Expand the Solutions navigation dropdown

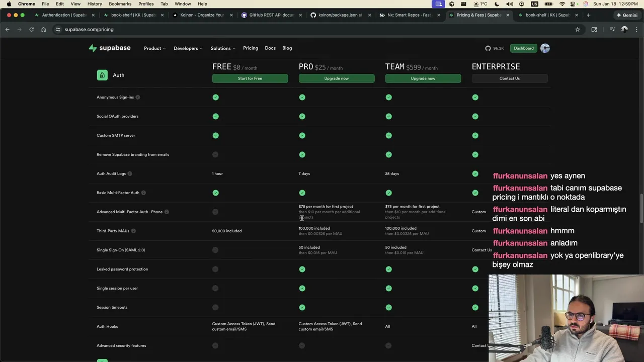(223, 48)
